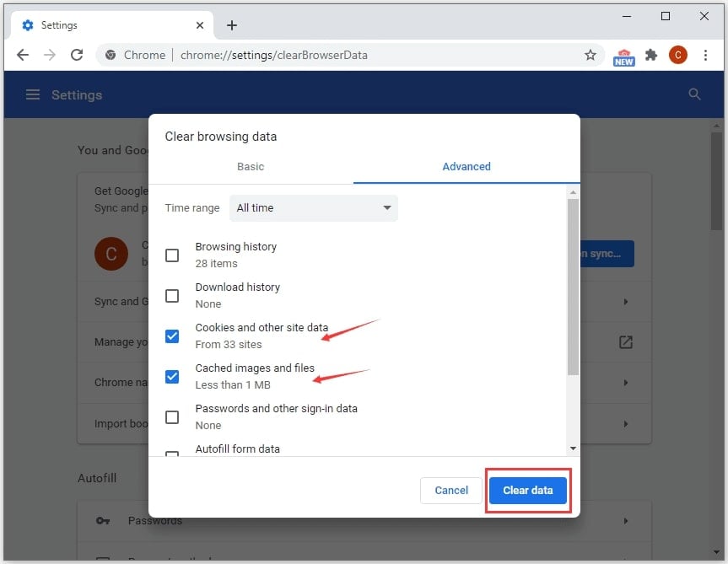The image size is (728, 564).
Task: Check Passwords and other sign-in data
Action: pyautogui.click(x=172, y=417)
